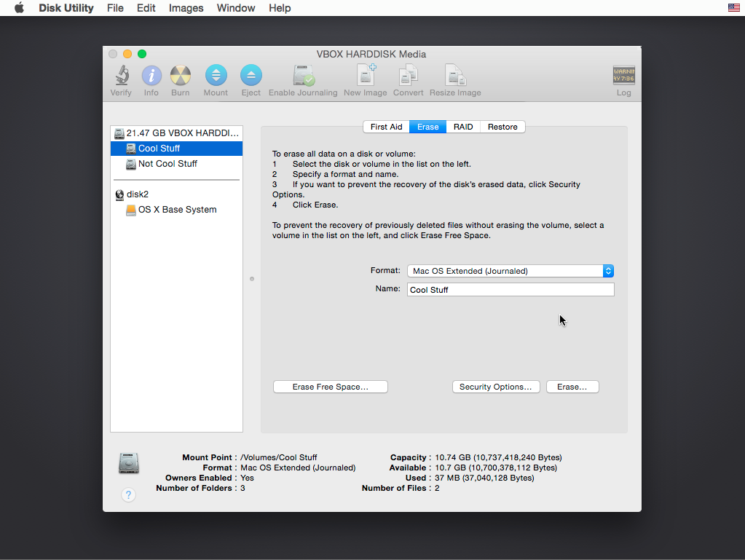Select the Not Cool Stuff volume

[177, 163]
